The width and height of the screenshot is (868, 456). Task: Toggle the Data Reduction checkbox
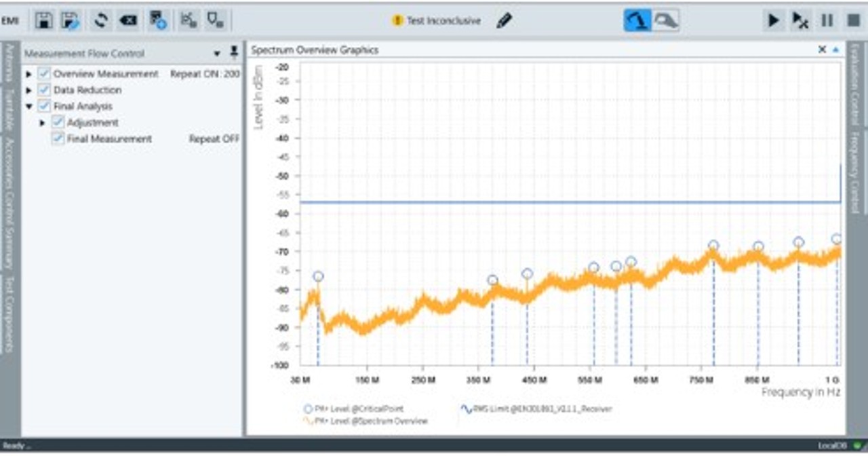coord(44,90)
